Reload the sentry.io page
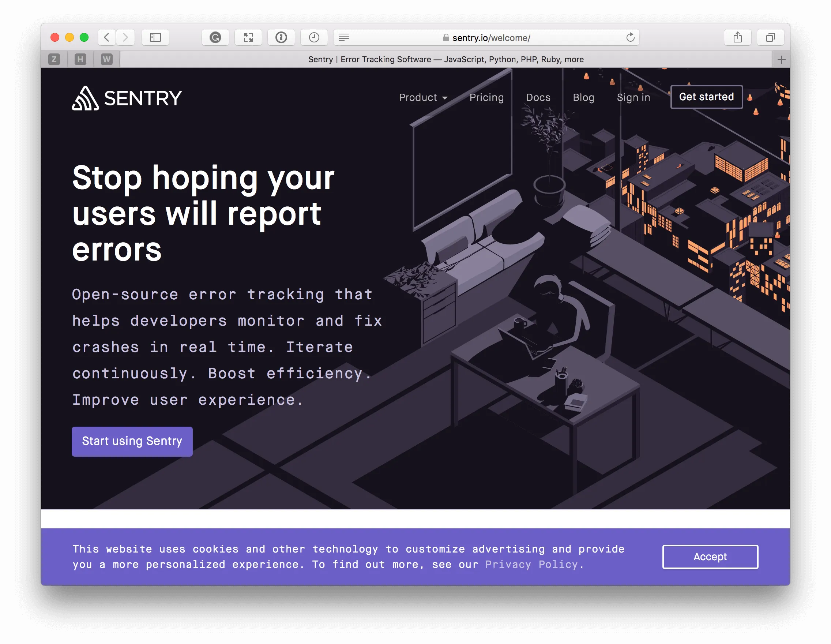Screen dimensions: 831x644 click(631, 37)
